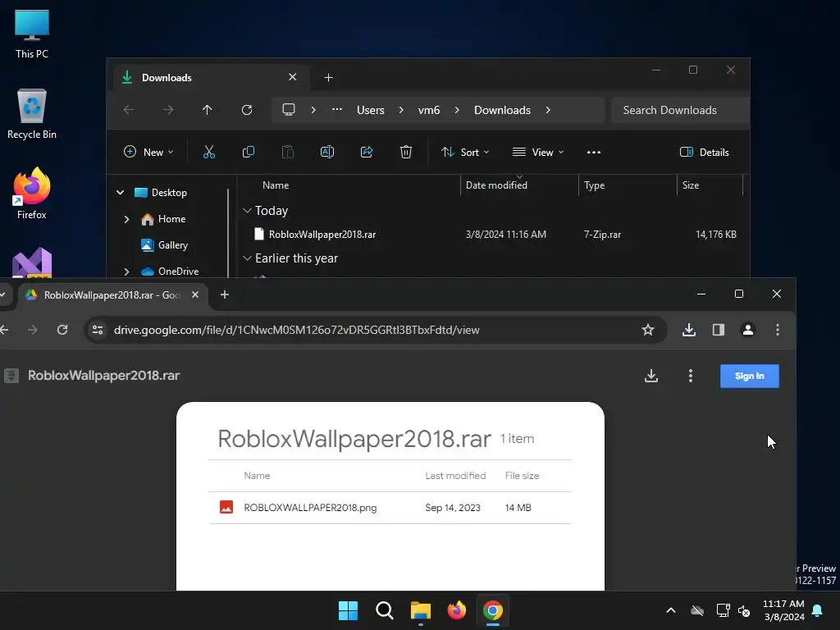Close the RobloxWallpaper2018.rar Chrome tab

point(195,294)
